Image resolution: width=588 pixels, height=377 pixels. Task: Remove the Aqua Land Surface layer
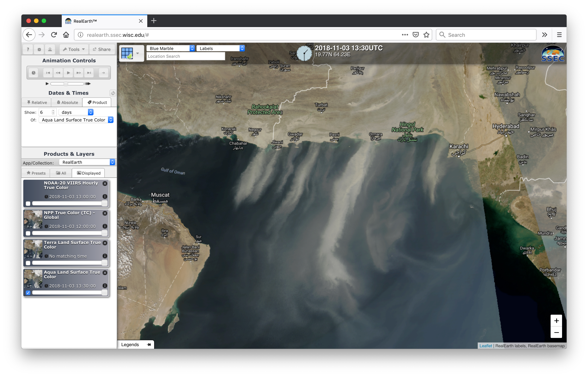point(105,273)
